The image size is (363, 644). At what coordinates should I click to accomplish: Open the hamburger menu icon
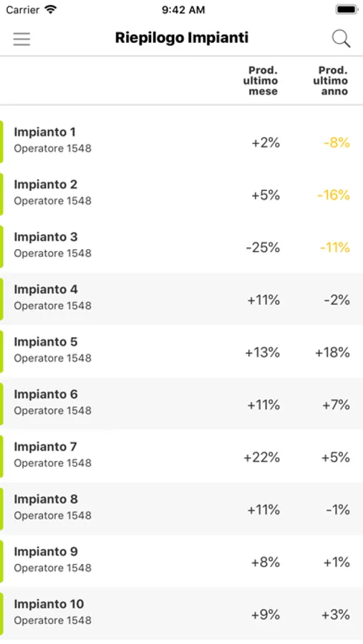click(21, 39)
